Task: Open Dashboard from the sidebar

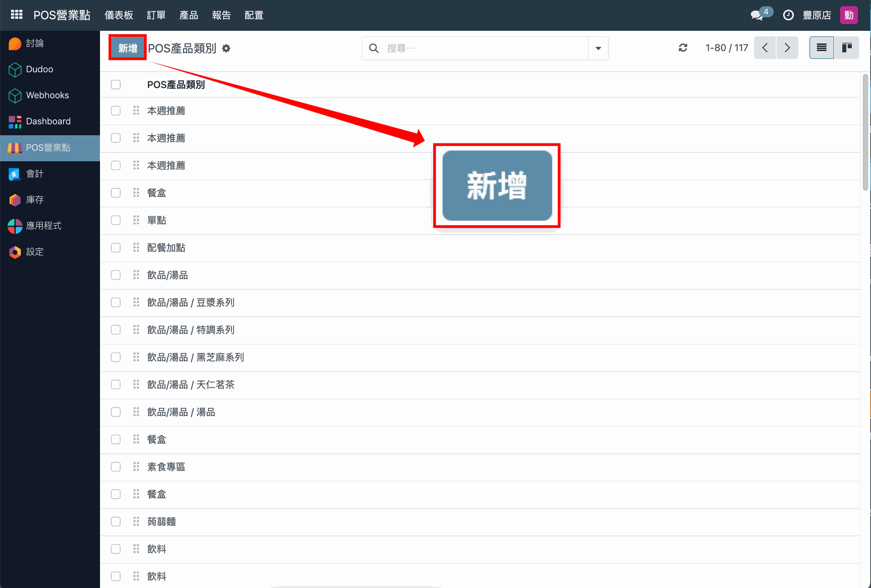Action: (x=50, y=121)
